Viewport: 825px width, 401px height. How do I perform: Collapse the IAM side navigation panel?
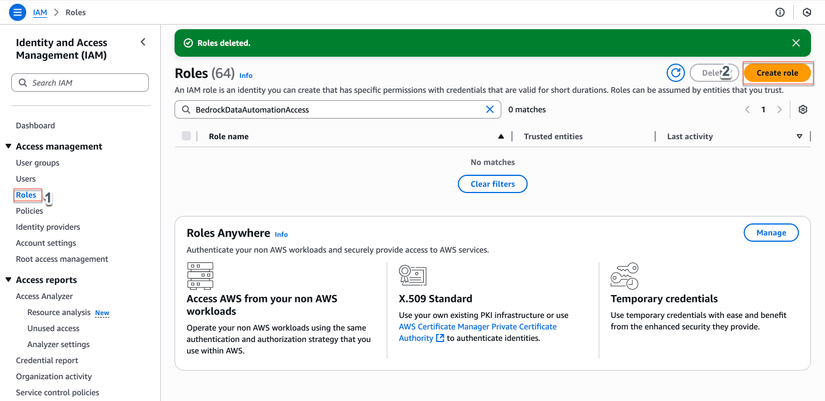[143, 42]
